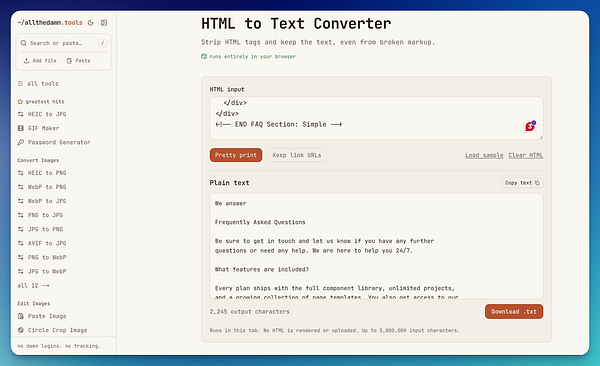Expand the all 12 image converters link
The height and width of the screenshot is (366, 600).
click(33, 285)
